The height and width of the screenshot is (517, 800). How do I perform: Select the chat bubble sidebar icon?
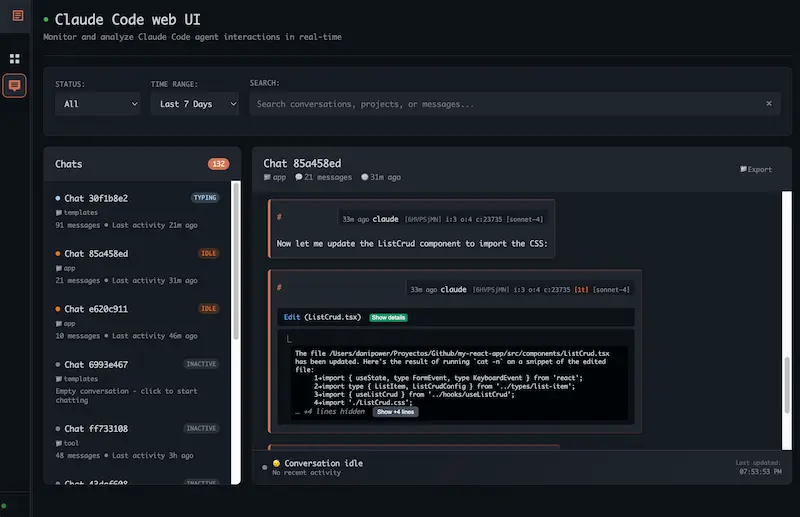[15, 85]
